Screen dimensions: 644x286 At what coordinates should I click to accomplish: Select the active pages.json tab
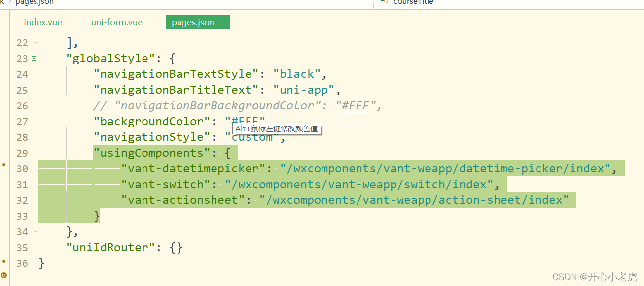[197, 22]
